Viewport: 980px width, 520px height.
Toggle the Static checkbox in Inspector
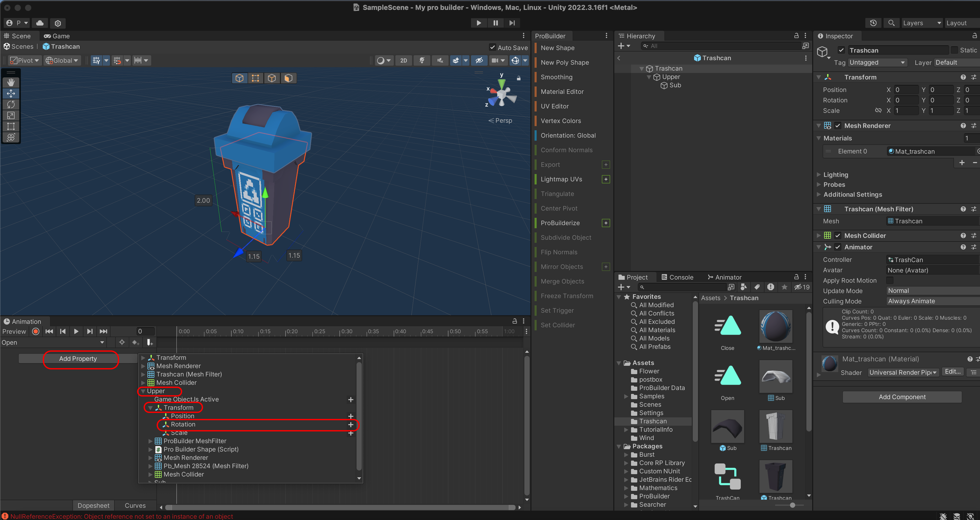click(954, 50)
